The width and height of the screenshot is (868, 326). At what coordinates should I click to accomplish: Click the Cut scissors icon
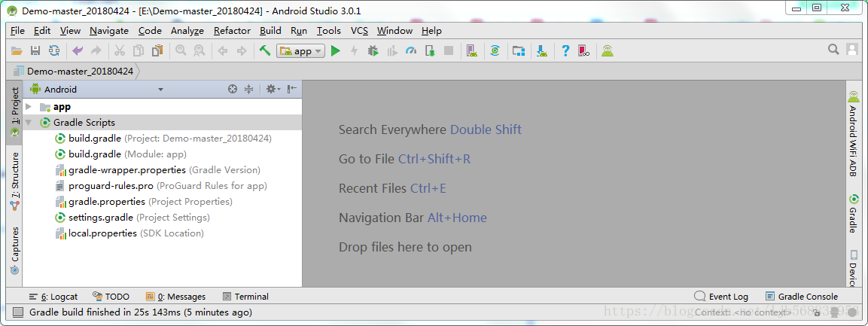[120, 51]
